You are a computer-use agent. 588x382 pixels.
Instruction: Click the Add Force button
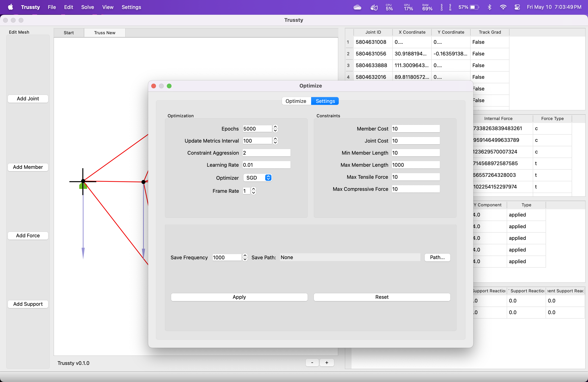pos(28,236)
